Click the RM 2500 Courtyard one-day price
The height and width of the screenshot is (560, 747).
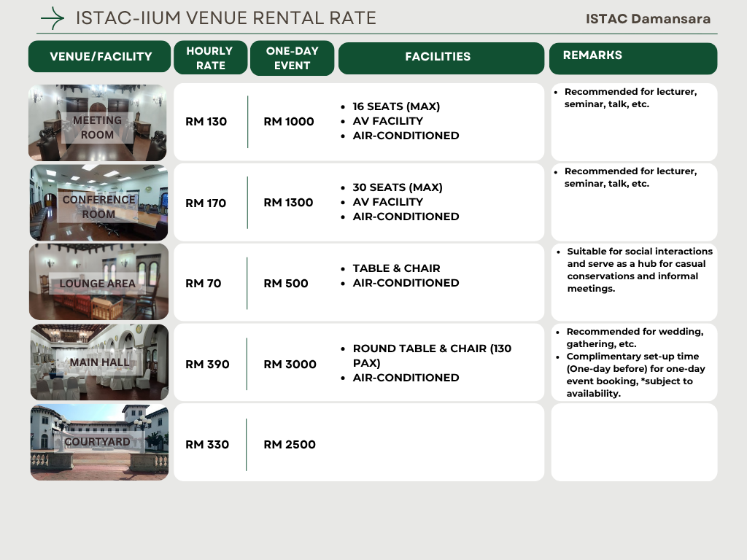290,445
